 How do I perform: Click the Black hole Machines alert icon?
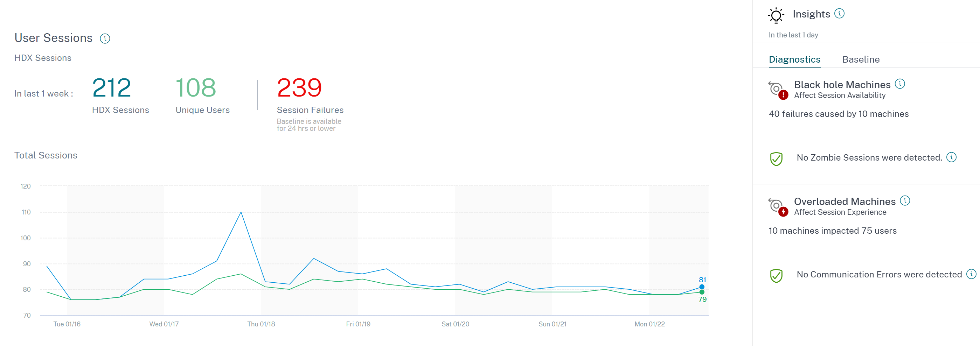tap(783, 95)
